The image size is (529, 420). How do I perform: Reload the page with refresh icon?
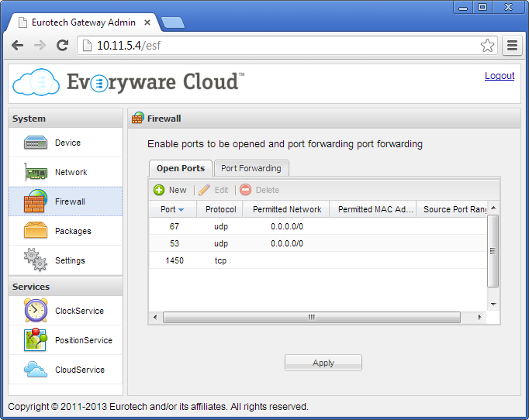(62, 45)
